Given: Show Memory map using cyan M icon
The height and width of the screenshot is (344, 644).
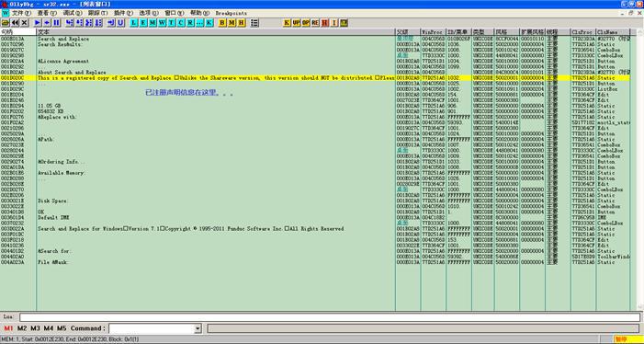Looking at the screenshot, I should click(153, 23).
